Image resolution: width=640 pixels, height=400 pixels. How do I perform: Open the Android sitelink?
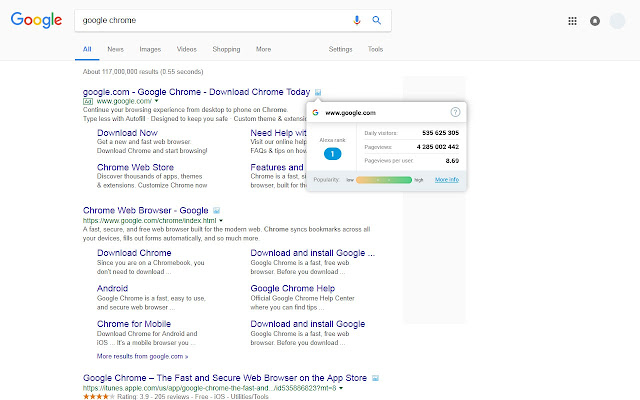112,288
